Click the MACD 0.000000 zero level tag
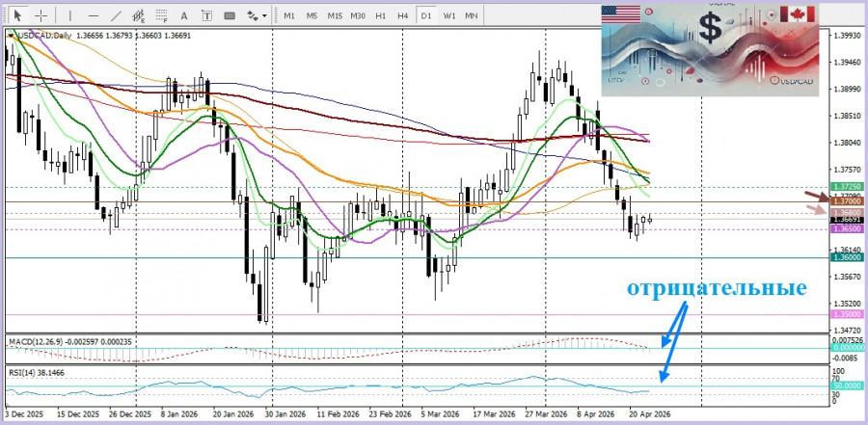The height and width of the screenshot is (425, 868). [x=848, y=348]
